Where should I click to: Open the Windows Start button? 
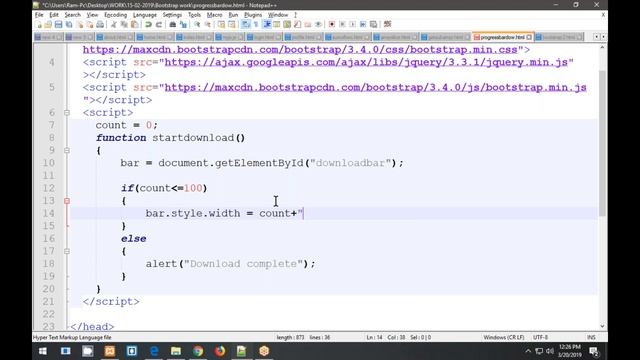[x=42, y=351]
